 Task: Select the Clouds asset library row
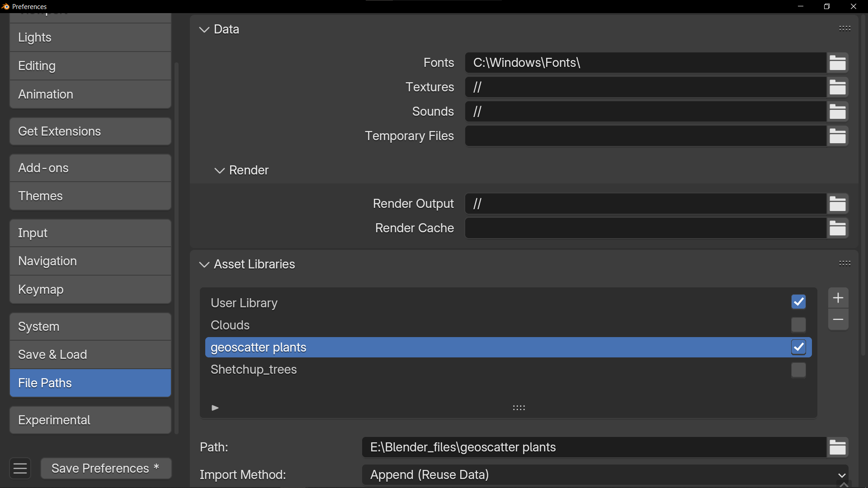[x=509, y=325]
